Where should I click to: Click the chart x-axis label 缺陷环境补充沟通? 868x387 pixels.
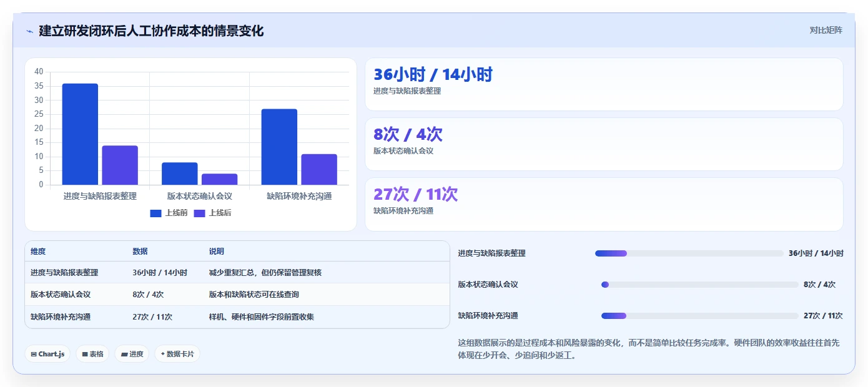[299, 196]
